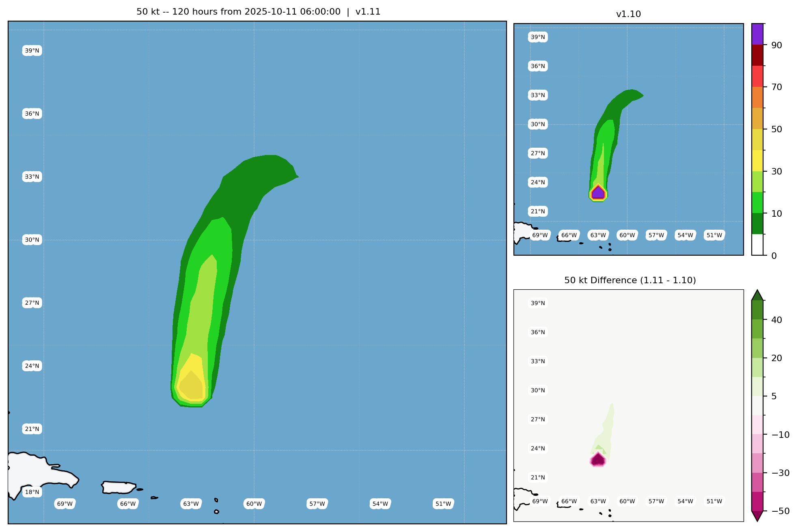The width and height of the screenshot is (798, 532).
Task: Click the magenta pentagon in the difference map
Action: tap(598, 459)
